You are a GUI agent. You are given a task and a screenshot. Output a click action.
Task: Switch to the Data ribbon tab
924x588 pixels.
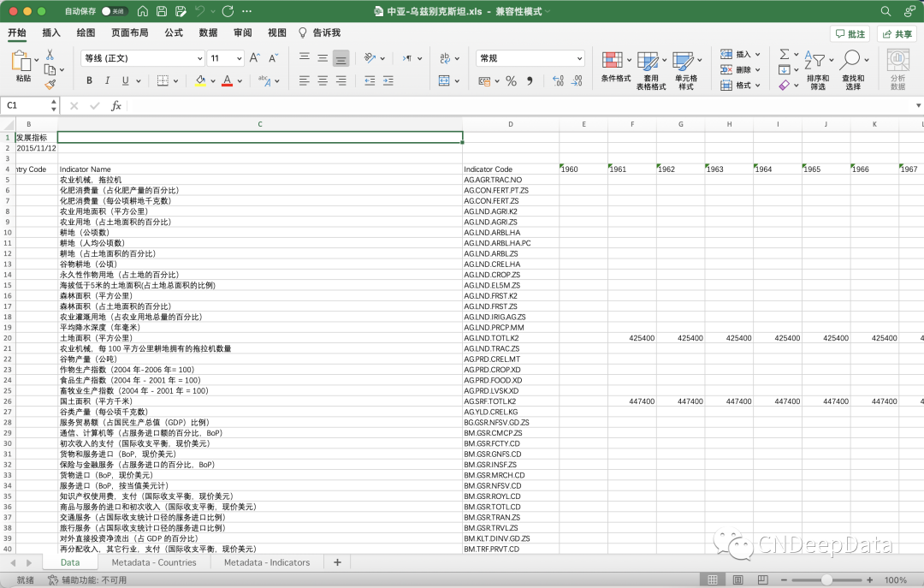point(208,33)
